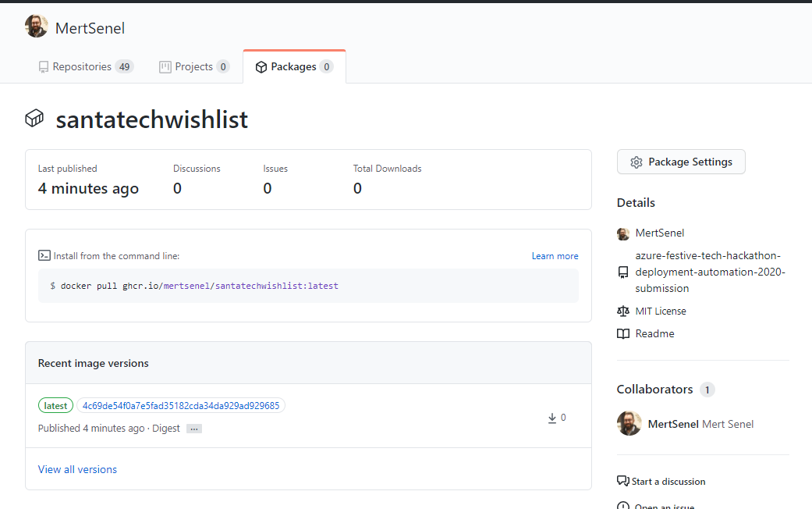Click the Recent image versions heading

coord(94,363)
